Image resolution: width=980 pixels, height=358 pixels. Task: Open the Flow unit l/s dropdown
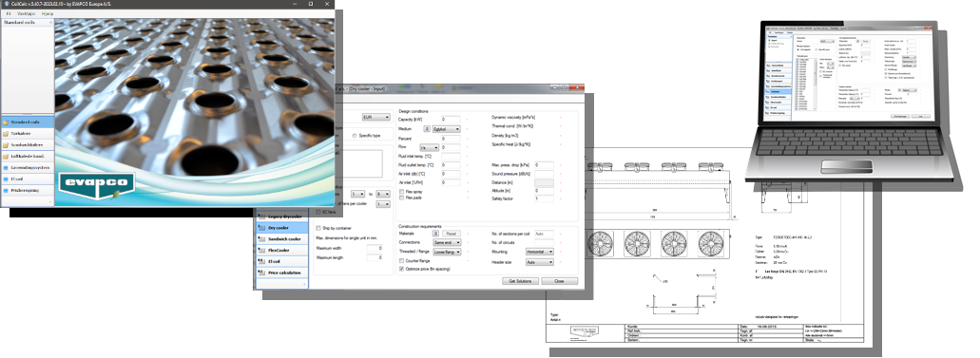(429, 147)
